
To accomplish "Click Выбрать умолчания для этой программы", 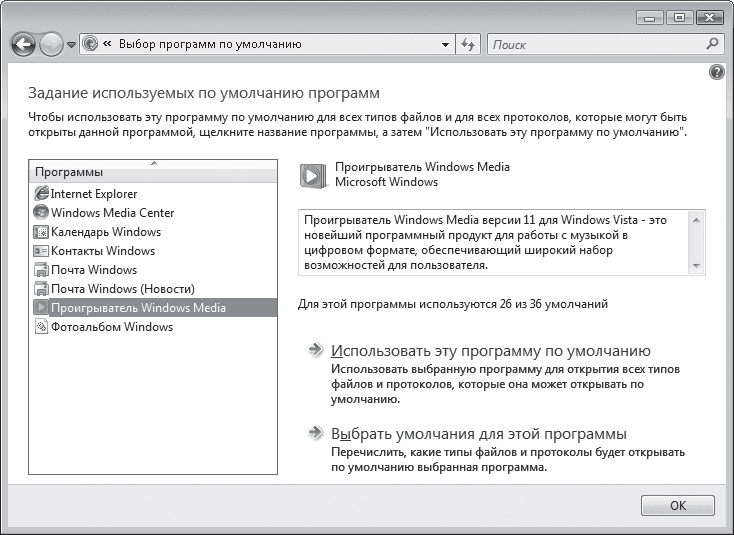I will (478, 434).
